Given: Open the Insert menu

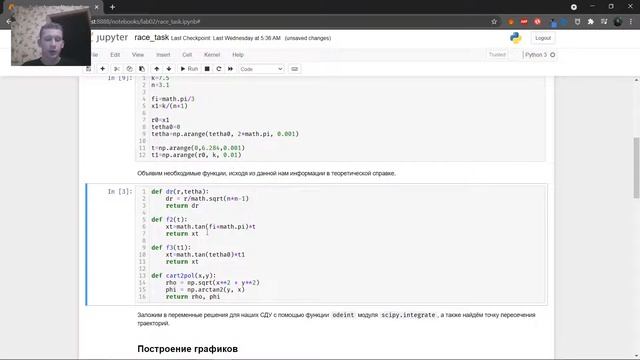Looking at the screenshot, I should 163,55.
